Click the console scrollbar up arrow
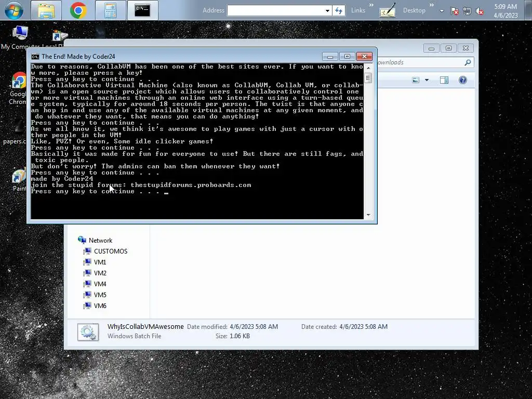The width and height of the screenshot is (532, 399). tap(368, 68)
